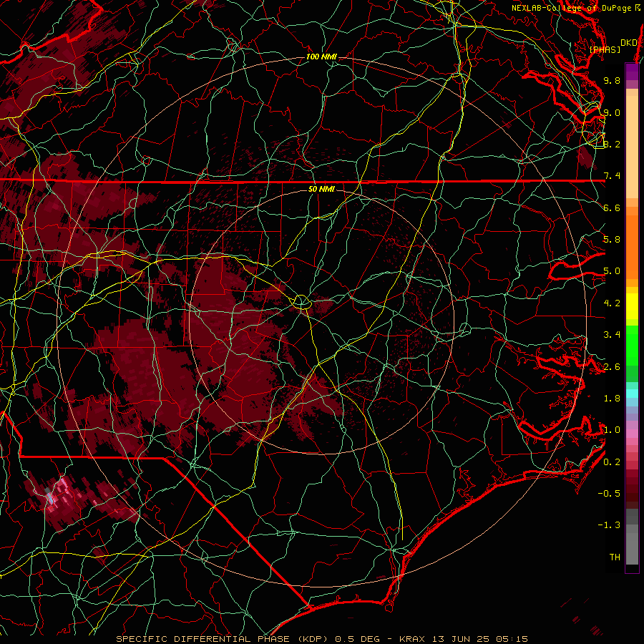Image resolution: width=644 pixels, height=644 pixels.
Task: Click the 9.0 value on the color scale
Action: 612,112
